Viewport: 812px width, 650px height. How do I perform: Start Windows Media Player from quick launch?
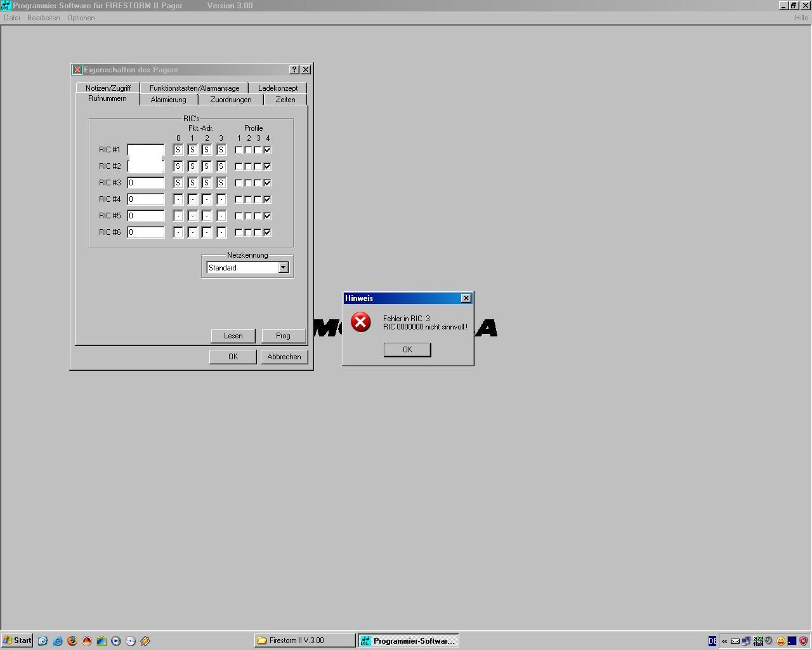pos(116,641)
